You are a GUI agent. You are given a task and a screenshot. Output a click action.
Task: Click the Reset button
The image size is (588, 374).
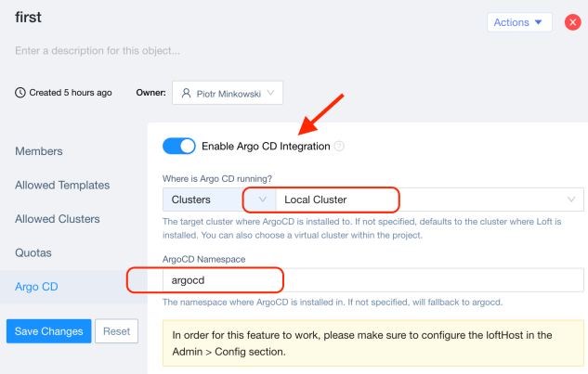point(116,331)
